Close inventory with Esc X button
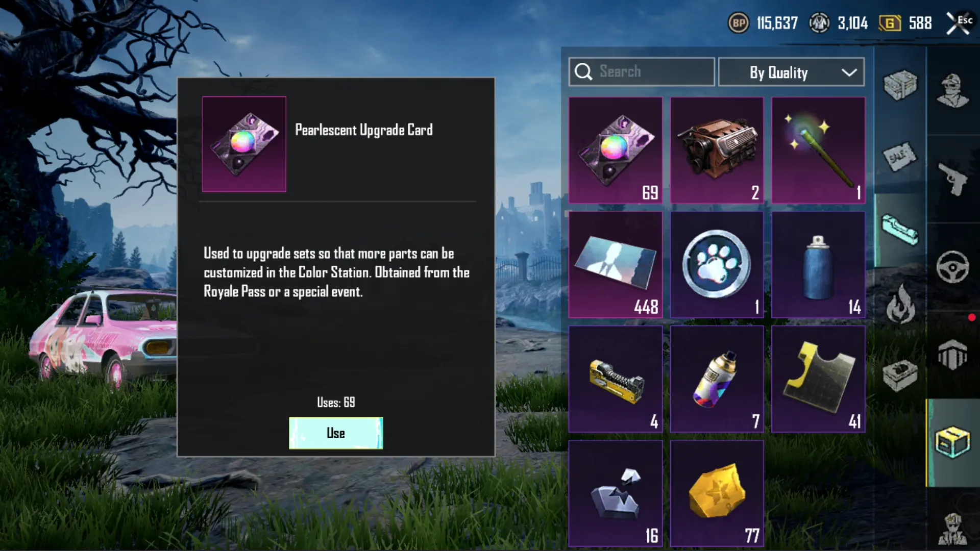The image size is (980, 551). (x=959, y=23)
